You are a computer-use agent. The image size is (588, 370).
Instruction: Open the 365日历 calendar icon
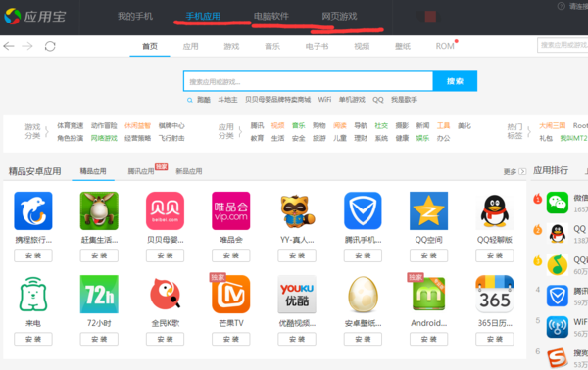[x=495, y=295]
